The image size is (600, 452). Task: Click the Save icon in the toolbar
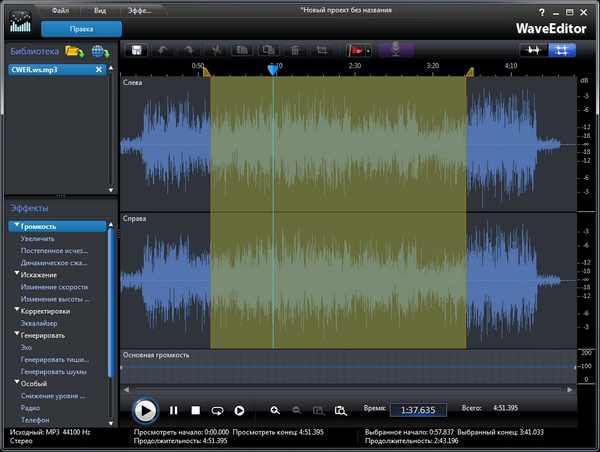(136, 49)
